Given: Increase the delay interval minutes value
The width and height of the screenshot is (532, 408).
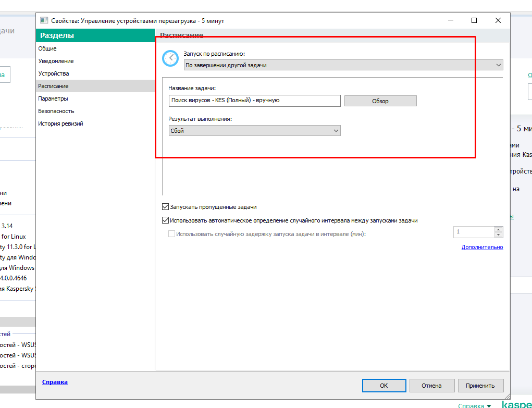Looking at the screenshot, I should (499, 229).
